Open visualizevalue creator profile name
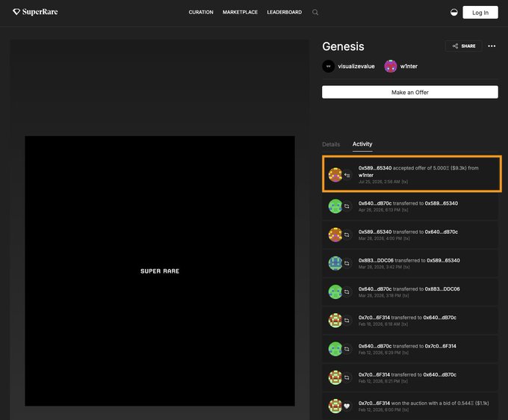508x420 pixels. click(356, 67)
